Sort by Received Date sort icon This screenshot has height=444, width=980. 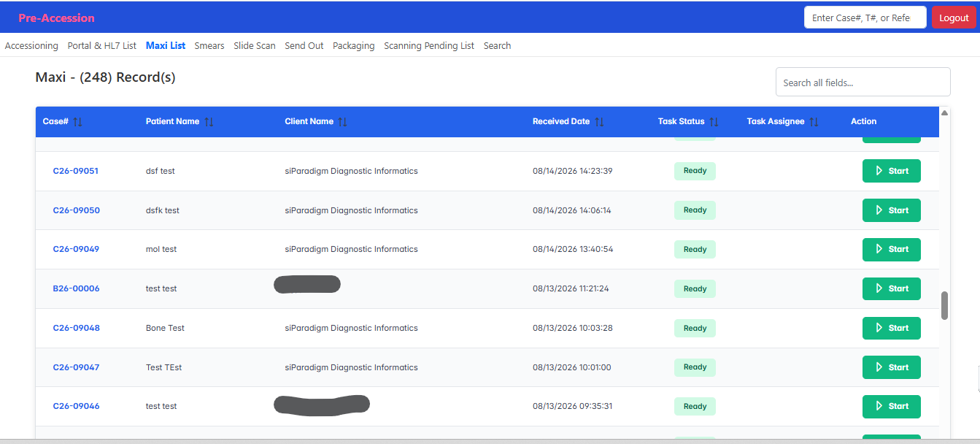click(x=599, y=122)
